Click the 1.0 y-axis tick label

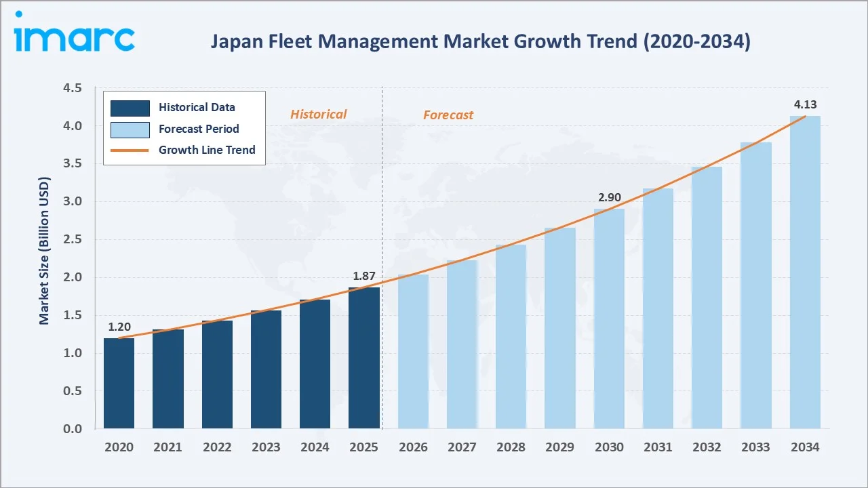[x=73, y=354]
